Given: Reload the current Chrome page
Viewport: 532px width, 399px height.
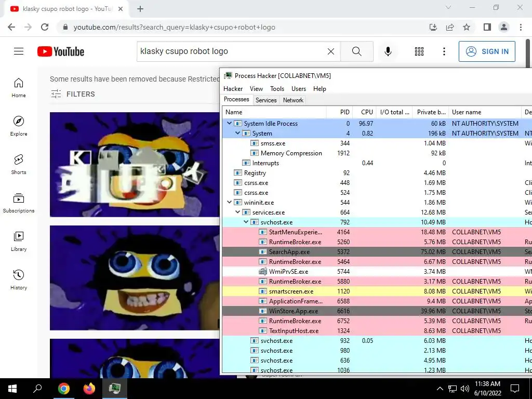Looking at the screenshot, I should pos(45,27).
